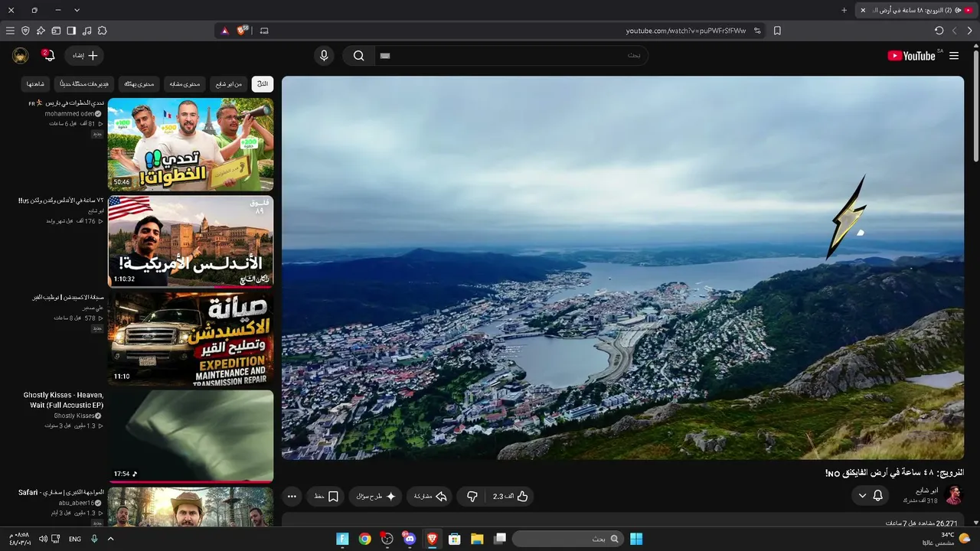Open the Ghostly Kisses video thumbnail
Screen dimensions: 980x551
tap(191, 436)
